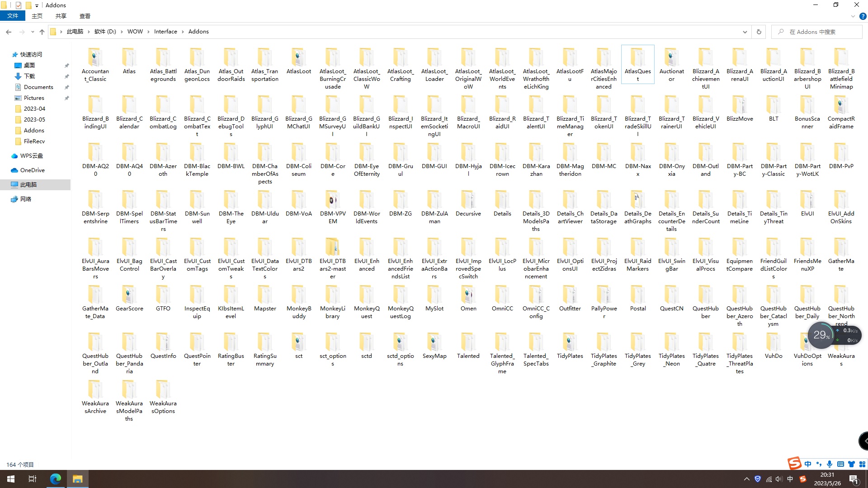This screenshot has width=868, height=488.
Task: Click Interface in the breadcrumb path
Action: point(165,32)
